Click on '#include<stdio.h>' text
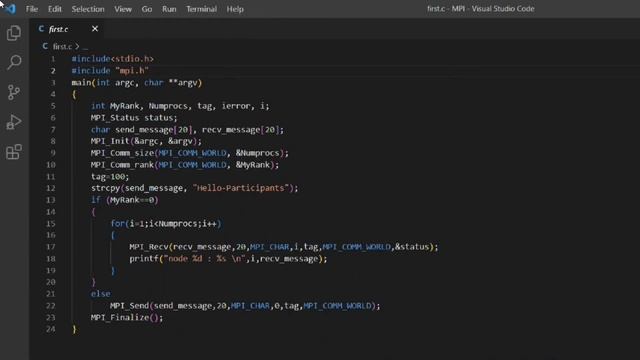This screenshot has height=360, width=640. tap(113, 59)
